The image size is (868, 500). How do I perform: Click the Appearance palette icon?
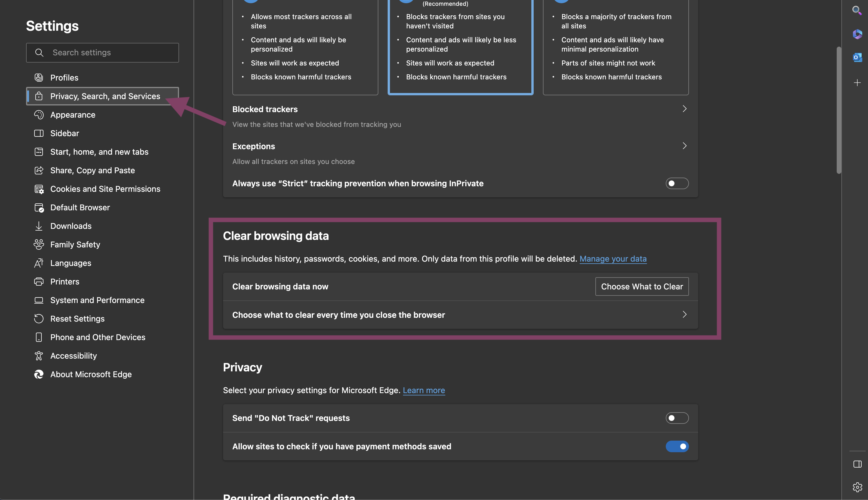tap(39, 115)
